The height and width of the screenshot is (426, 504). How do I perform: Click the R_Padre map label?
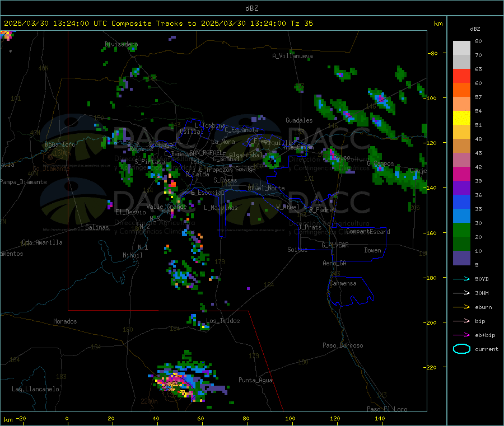pos(321,210)
